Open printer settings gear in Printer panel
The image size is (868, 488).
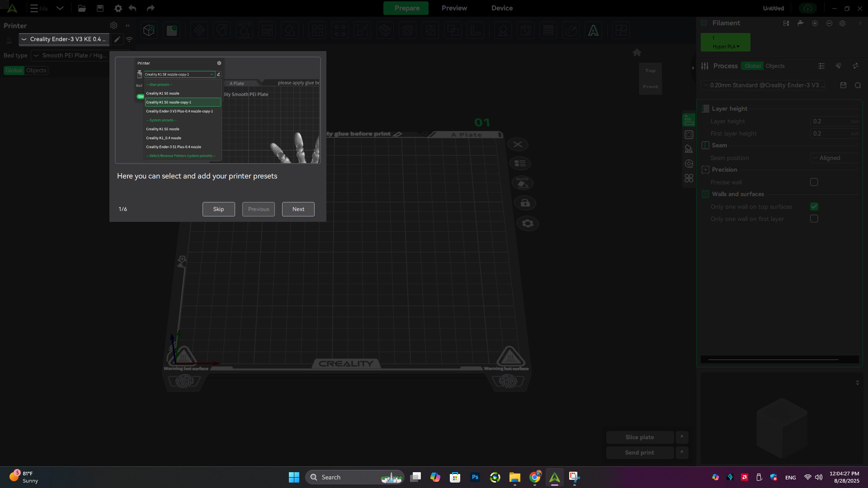[x=114, y=26]
